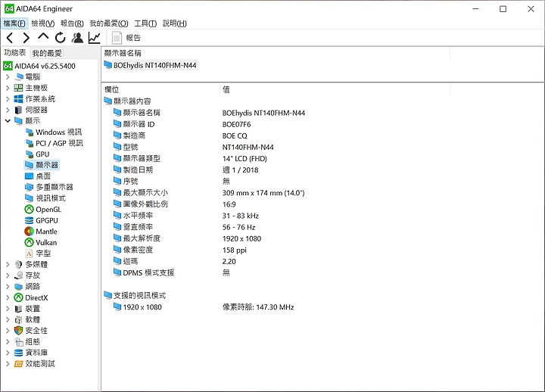Click the 作業系統 Windows logo icon
This screenshot has width=545, height=392.
click(18, 99)
